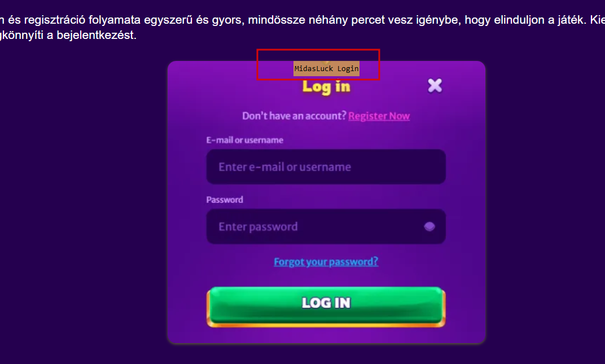Close the Log in dialog with X
605x364 pixels.
(435, 85)
